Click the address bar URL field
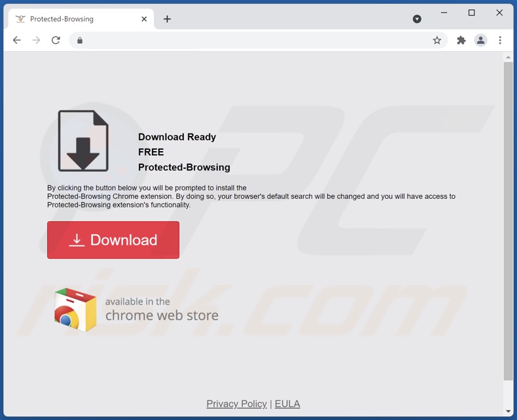517x420 pixels. point(255,41)
